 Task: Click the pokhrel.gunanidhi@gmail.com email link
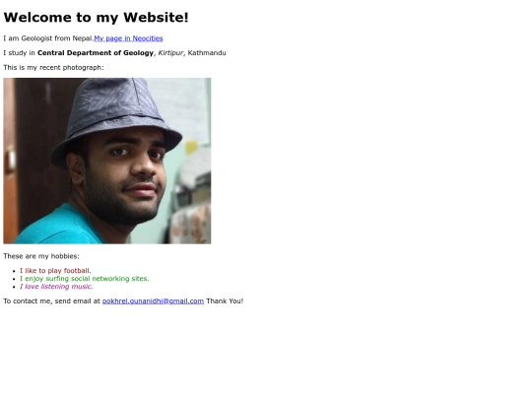click(153, 300)
